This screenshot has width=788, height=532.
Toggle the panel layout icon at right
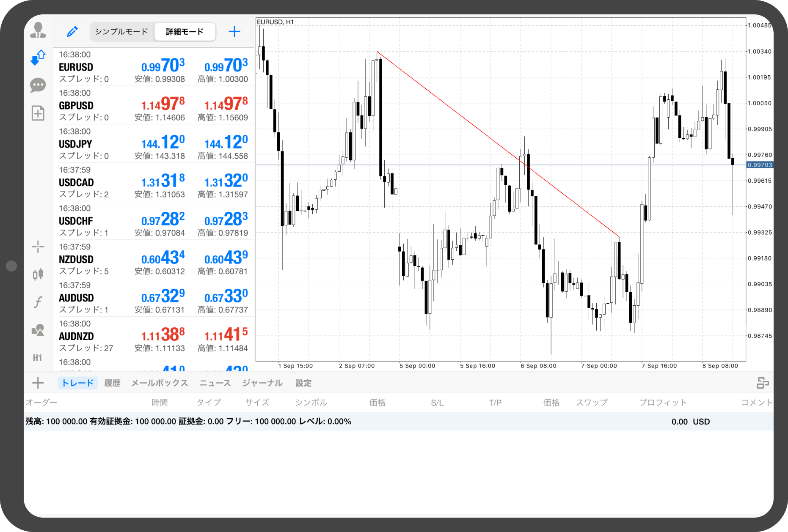tap(763, 383)
